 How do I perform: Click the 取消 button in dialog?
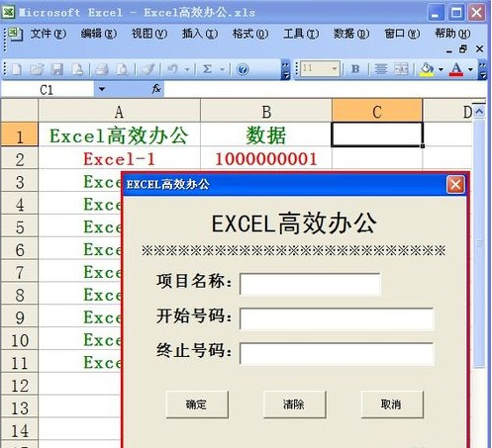[x=392, y=404]
